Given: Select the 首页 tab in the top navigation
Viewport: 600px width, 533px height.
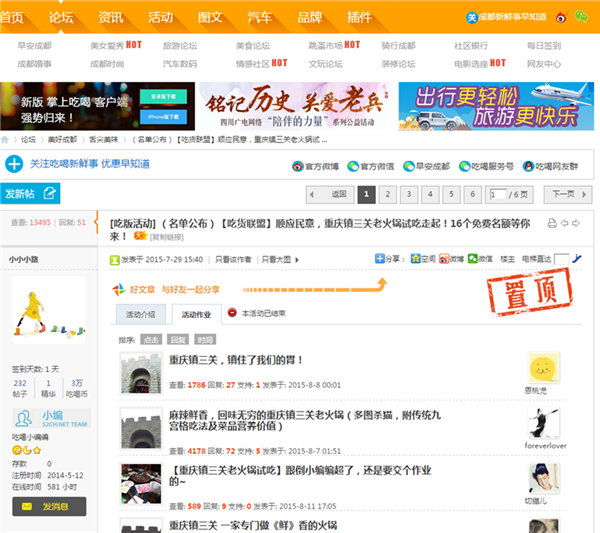Looking at the screenshot, I should coord(11,18).
